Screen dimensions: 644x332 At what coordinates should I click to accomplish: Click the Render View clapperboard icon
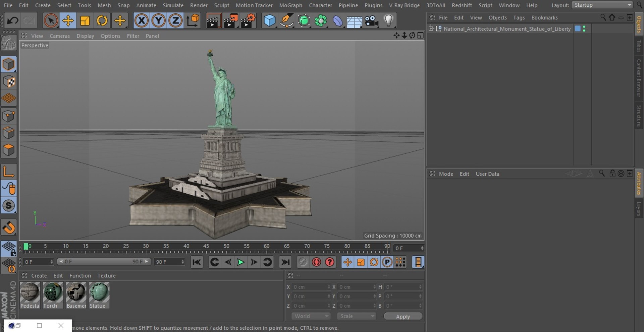(213, 21)
